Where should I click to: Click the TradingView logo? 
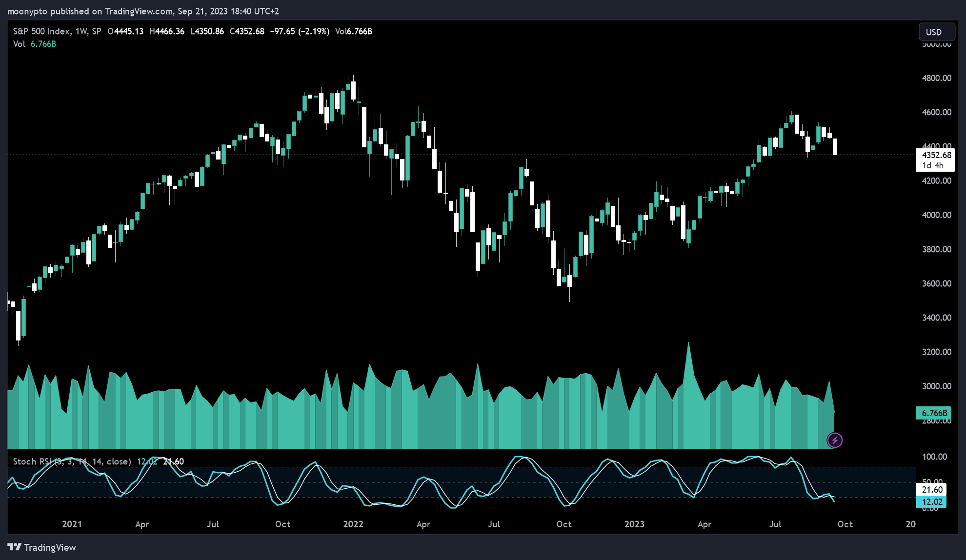[x=42, y=547]
